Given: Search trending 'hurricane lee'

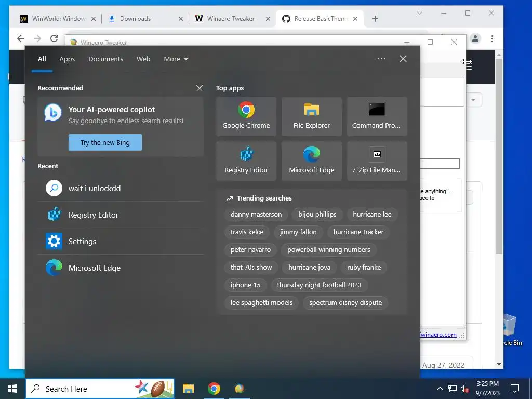Looking at the screenshot, I should point(372,215).
